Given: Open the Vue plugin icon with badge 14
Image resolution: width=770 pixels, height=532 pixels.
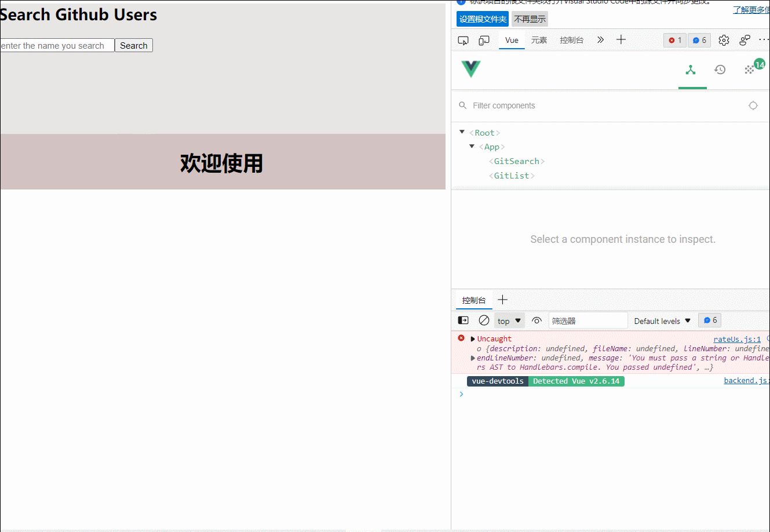Looking at the screenshot, I should [750, 69].
